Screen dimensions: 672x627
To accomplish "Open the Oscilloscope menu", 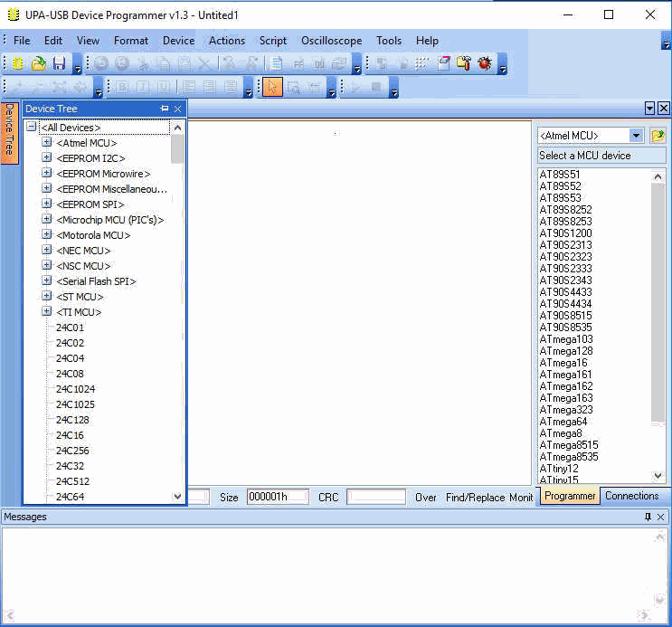I will (x=331, y=41).
